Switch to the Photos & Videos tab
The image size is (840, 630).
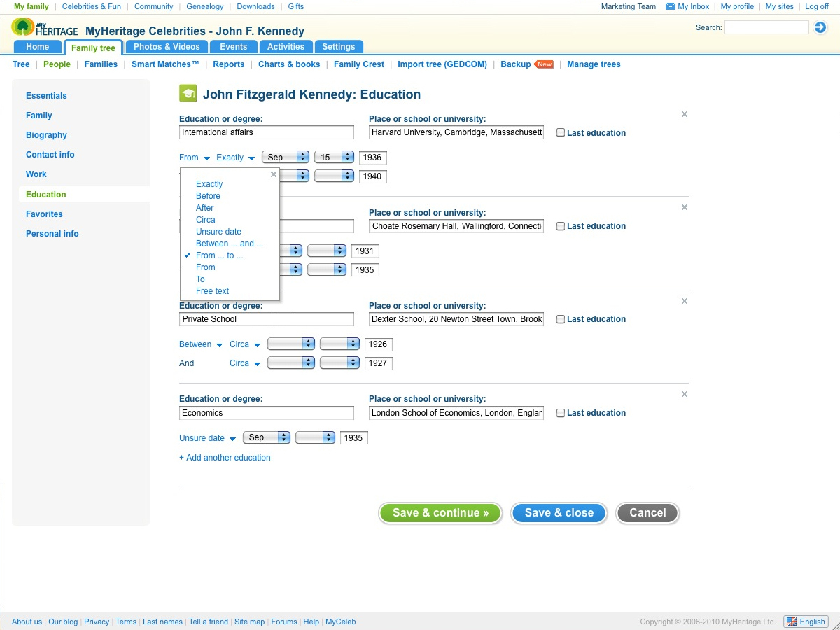point(167,47)
